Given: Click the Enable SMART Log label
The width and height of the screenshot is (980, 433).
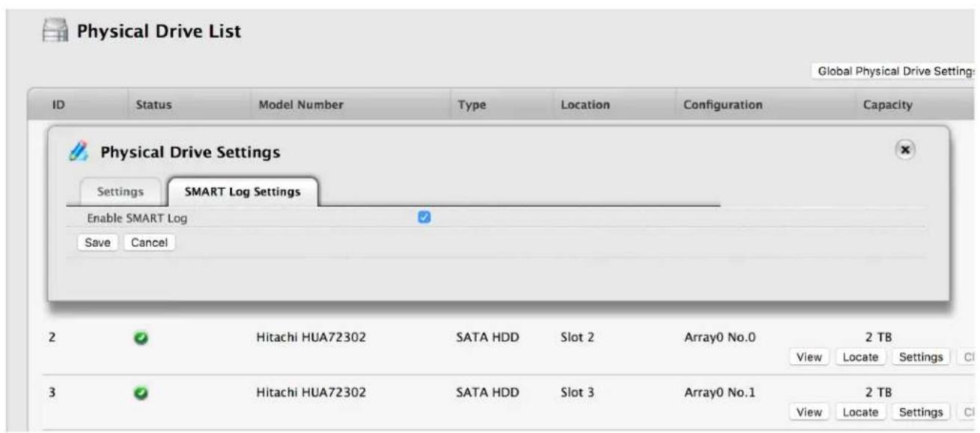Looking at the screenshot, I should click(x=139, y=218).
